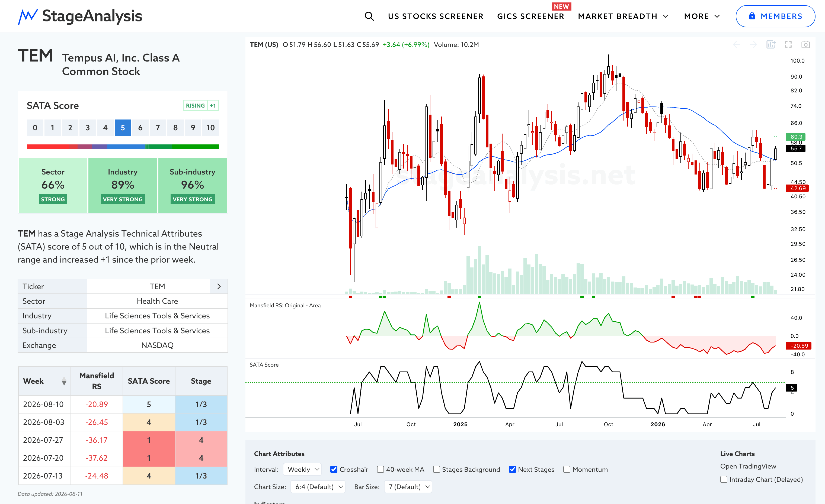Click the TEM (US) chart title
This screenshot has width=825, height=504.
264,44
